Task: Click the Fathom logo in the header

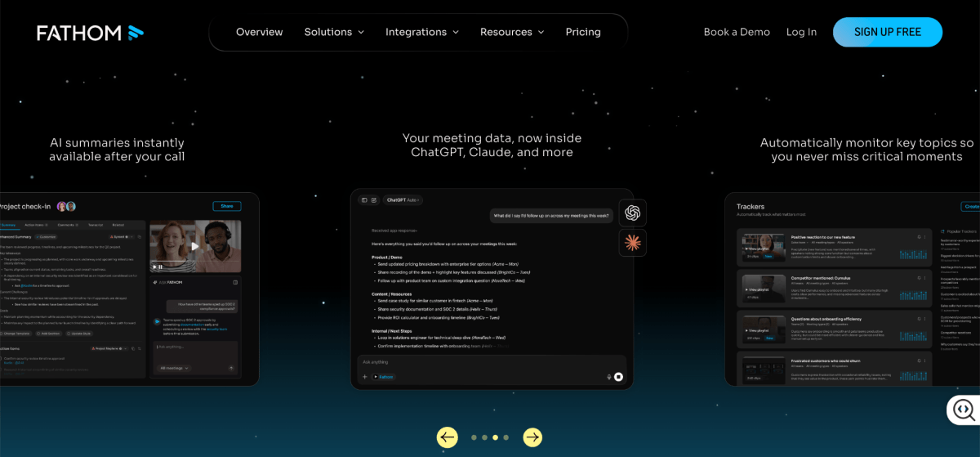Action: pos(90,33)
